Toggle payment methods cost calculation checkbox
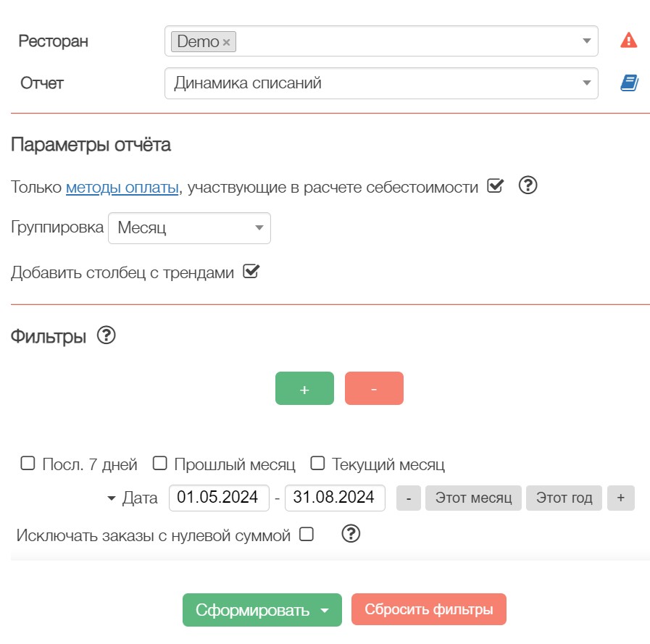650x644 pixels. coord(496,186)
